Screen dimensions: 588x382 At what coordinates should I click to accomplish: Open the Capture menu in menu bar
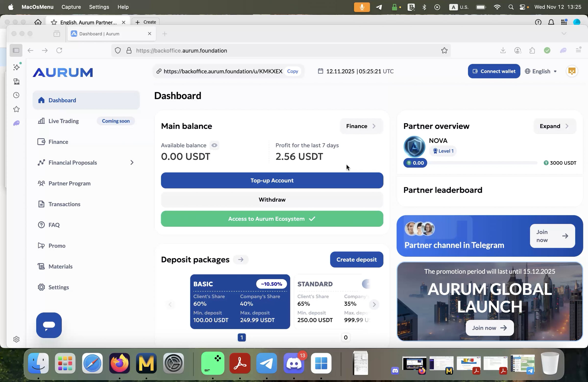point(71,7)
